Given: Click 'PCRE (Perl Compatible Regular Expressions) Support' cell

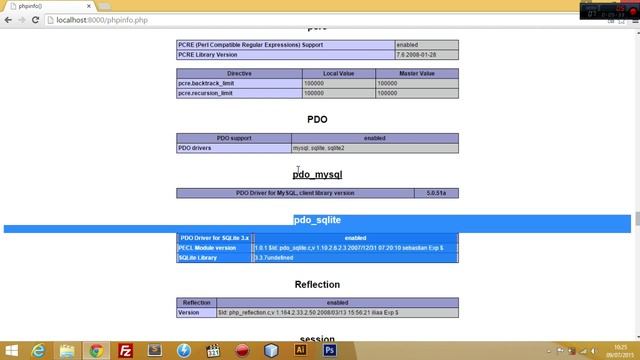Looking at the screenshot, I should pos(285,45).
